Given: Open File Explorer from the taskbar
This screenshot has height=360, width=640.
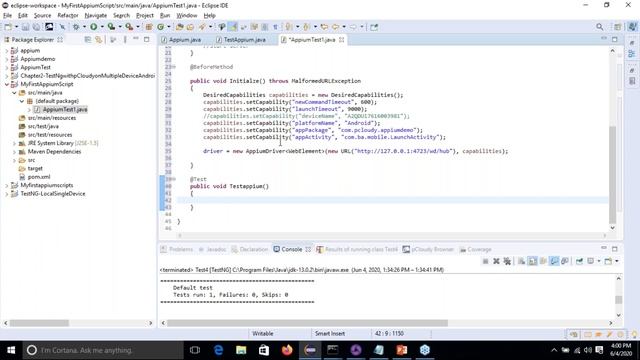Looking at the screenshot, I should 241,350.
